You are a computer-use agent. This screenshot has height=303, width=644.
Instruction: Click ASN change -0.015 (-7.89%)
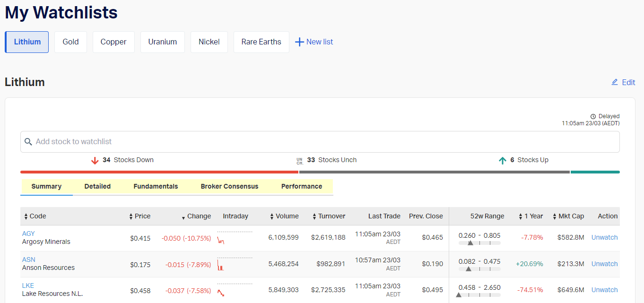188,264
